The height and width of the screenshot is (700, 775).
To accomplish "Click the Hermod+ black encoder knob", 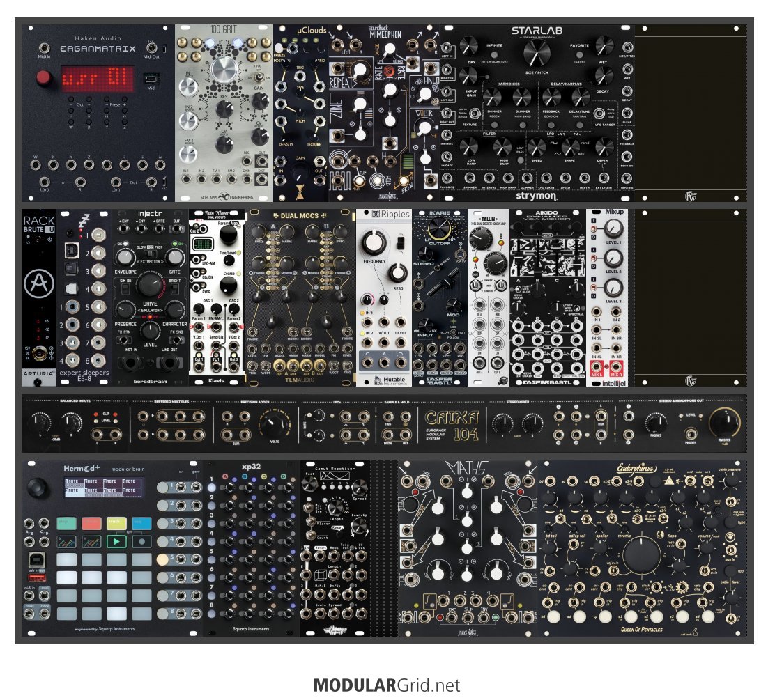I will point(38,487).
